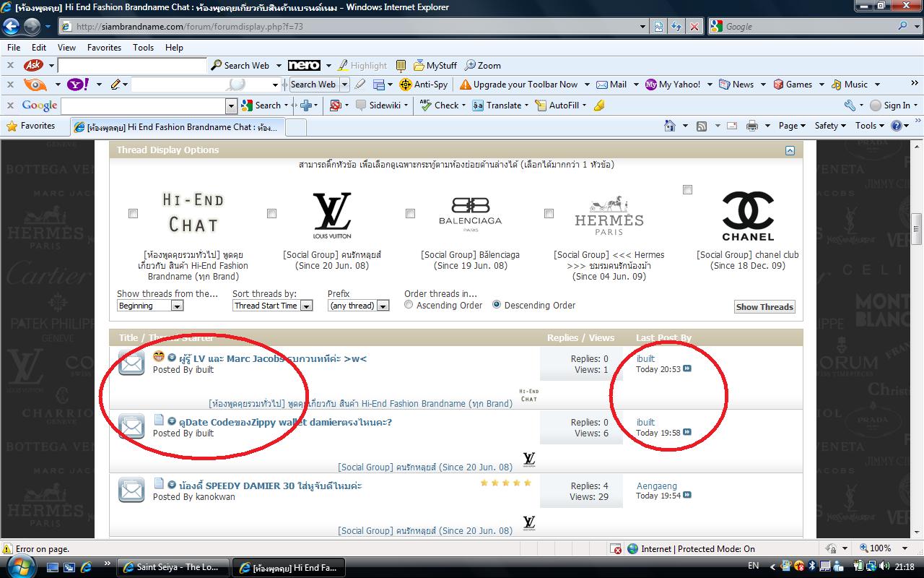This screenshot has height=578, width=924.
Task: Open Show threads from Beginning dropdown
Action: coord(178,306)
